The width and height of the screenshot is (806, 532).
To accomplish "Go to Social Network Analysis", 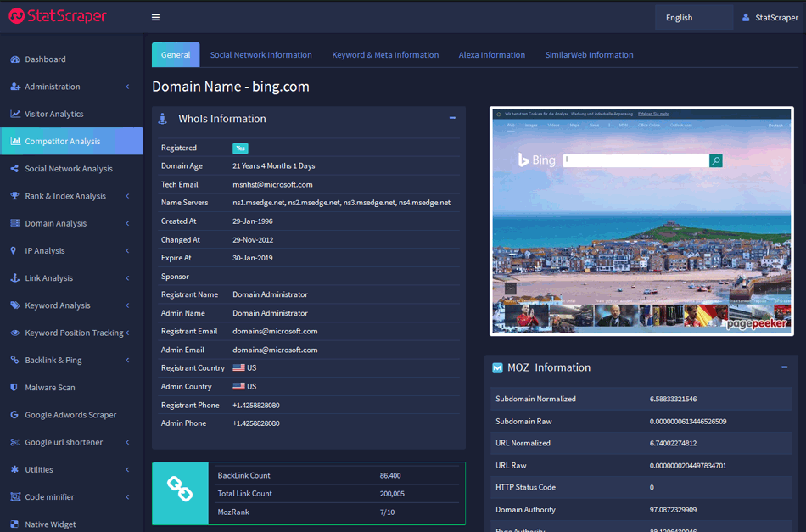I will tap(71, 169).
